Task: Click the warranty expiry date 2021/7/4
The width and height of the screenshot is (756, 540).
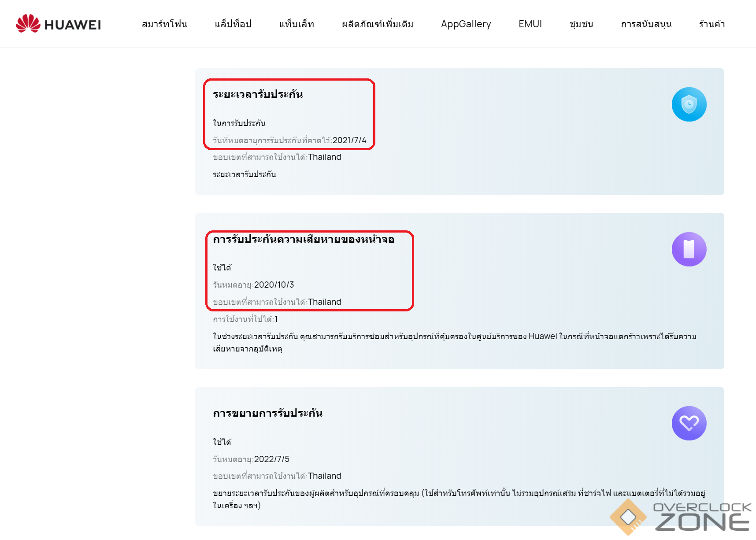Action: tap(349, 141)
